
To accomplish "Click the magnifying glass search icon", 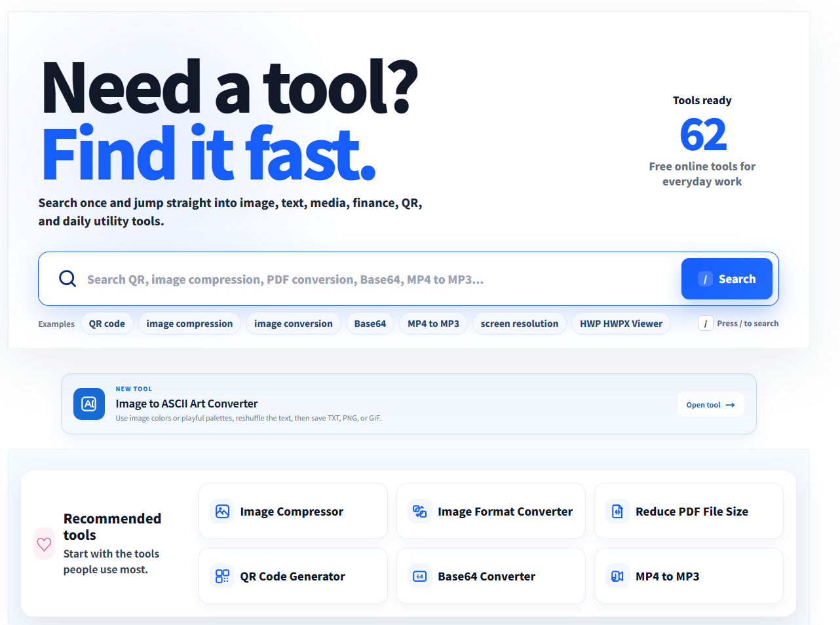I will (x=67, y=278).
